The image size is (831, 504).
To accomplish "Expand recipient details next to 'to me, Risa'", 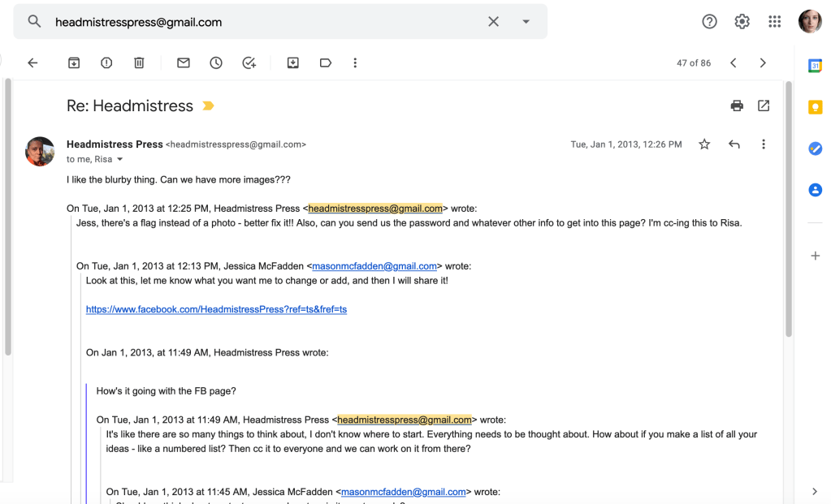I will click(x=120, y=160).
